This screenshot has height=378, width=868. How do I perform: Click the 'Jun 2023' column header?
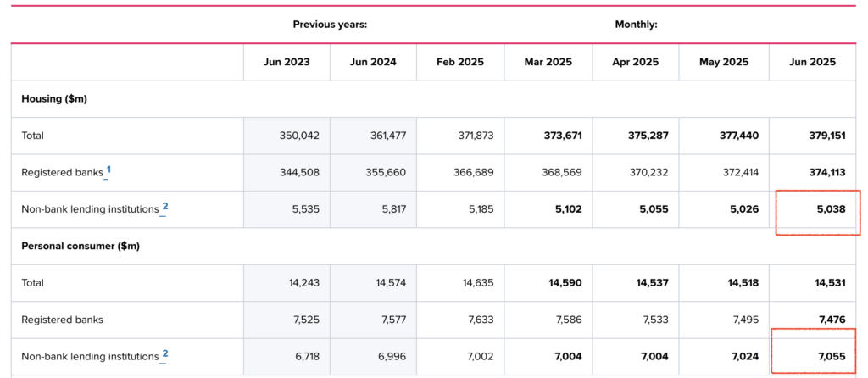(287, 62)
